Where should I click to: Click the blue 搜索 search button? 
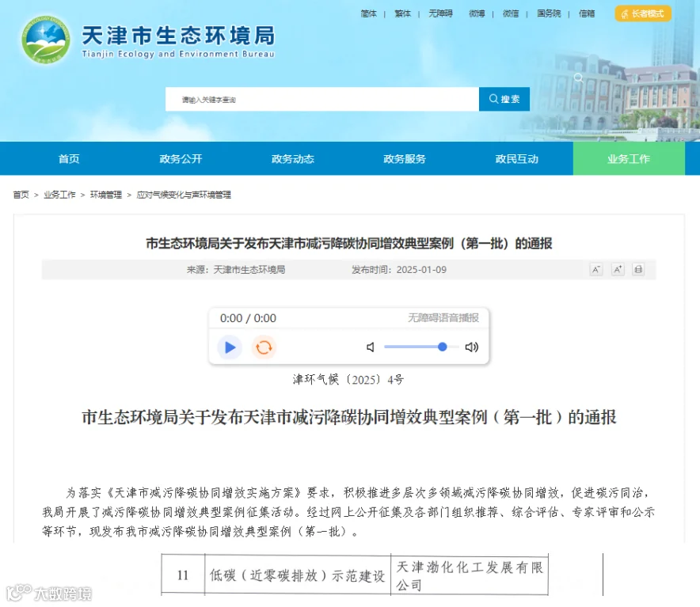[504, 99]
